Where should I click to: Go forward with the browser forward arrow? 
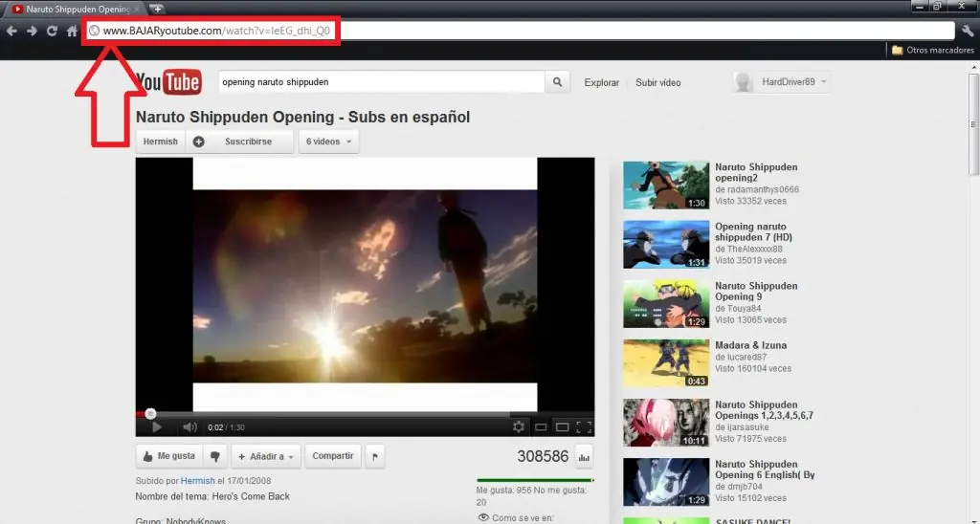click(x=32, y=32)
